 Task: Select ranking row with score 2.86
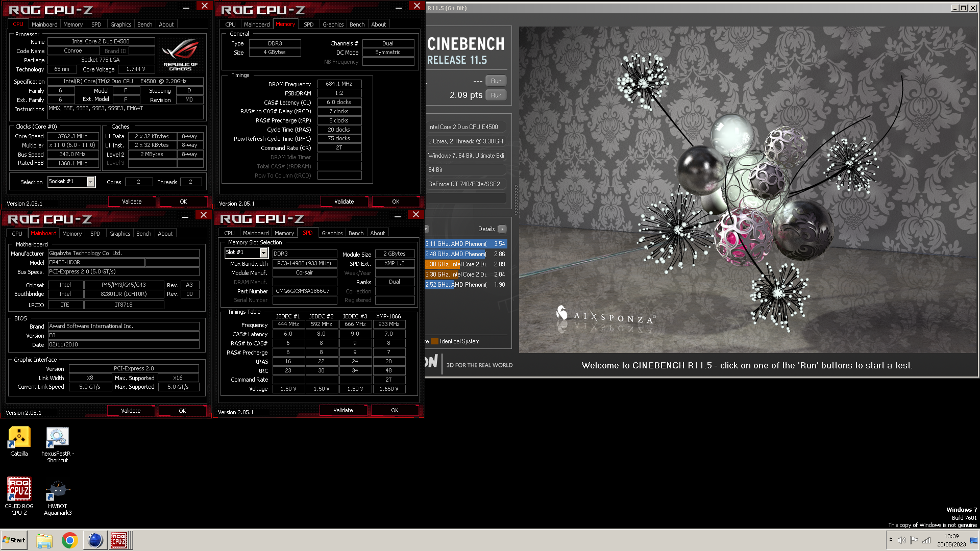pyautogui.click(x=466, y=254)
